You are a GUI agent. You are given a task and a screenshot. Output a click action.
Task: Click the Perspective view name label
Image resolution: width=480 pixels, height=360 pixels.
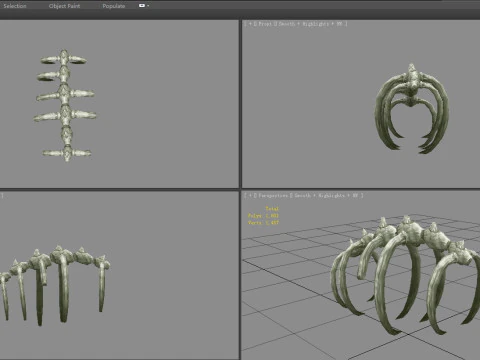tap(273, 195)
